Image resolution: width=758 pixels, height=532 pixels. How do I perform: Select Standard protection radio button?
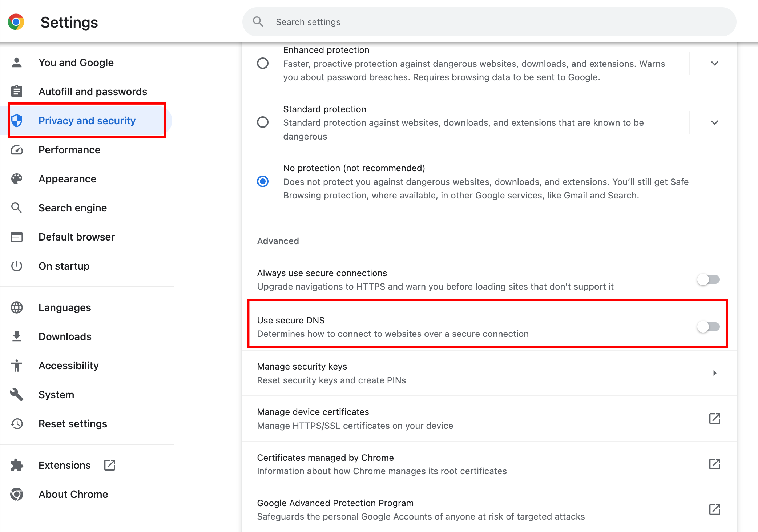point(263,122)
